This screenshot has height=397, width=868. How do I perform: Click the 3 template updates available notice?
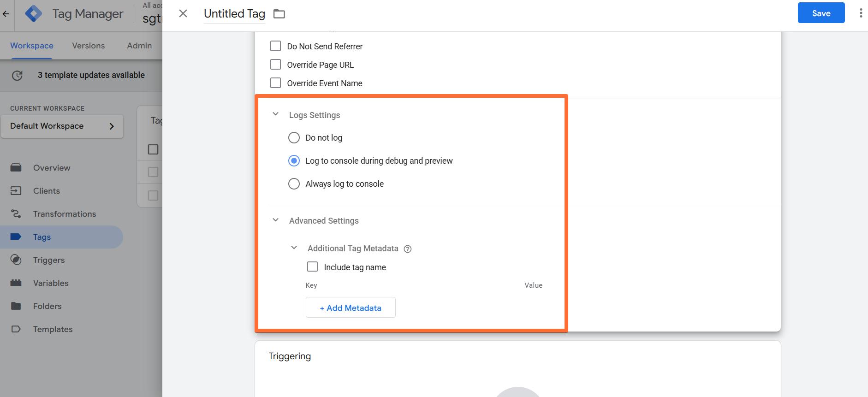(x=91, y=75)
